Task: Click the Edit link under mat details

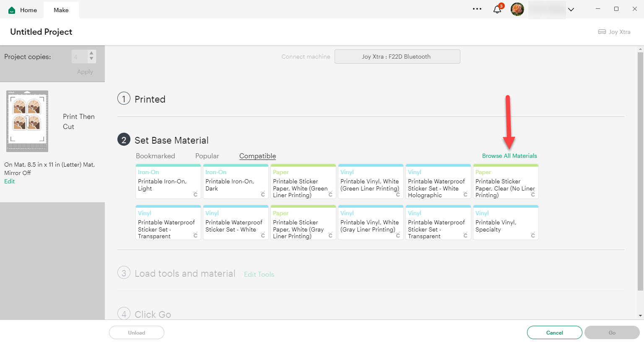Action: coord(9,181)
